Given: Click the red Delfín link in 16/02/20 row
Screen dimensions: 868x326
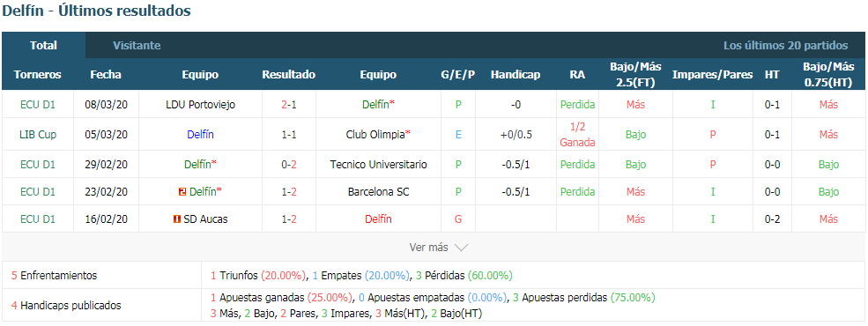Looking at the screenshot, I should [x=378, y=219].
